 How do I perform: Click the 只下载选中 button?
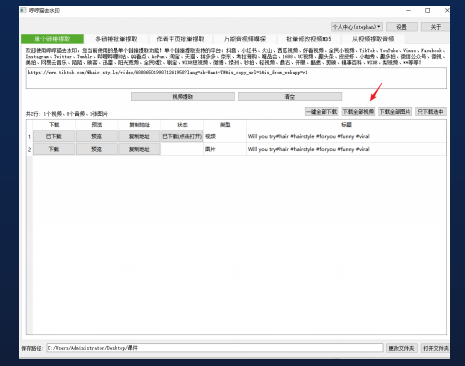(431, 112)
